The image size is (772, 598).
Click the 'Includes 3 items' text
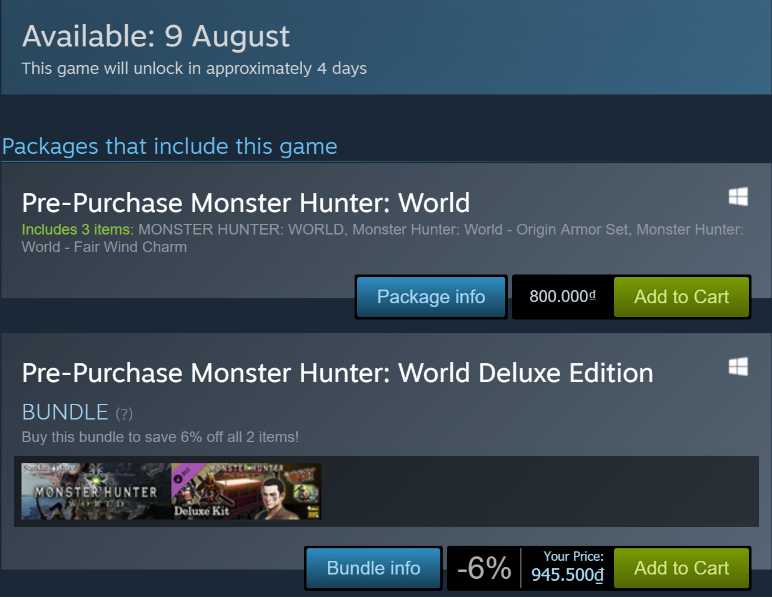coord(77,229)
